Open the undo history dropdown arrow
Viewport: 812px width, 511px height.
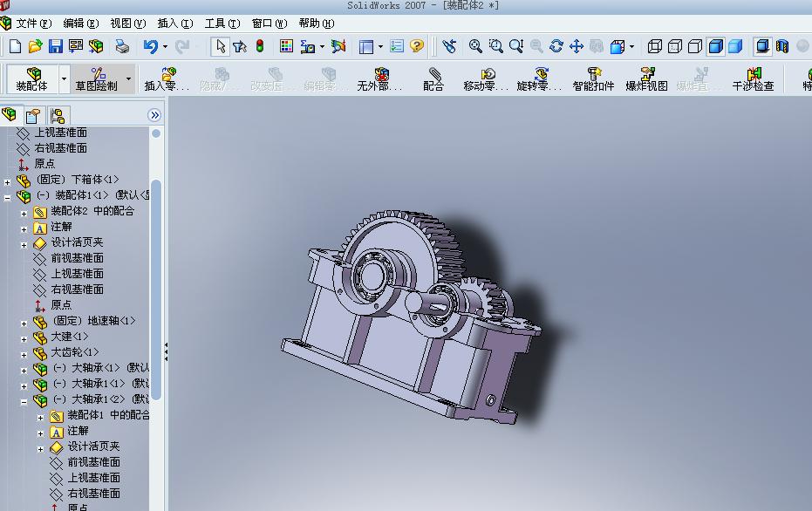pyautogui.click(x=165, y=46)
